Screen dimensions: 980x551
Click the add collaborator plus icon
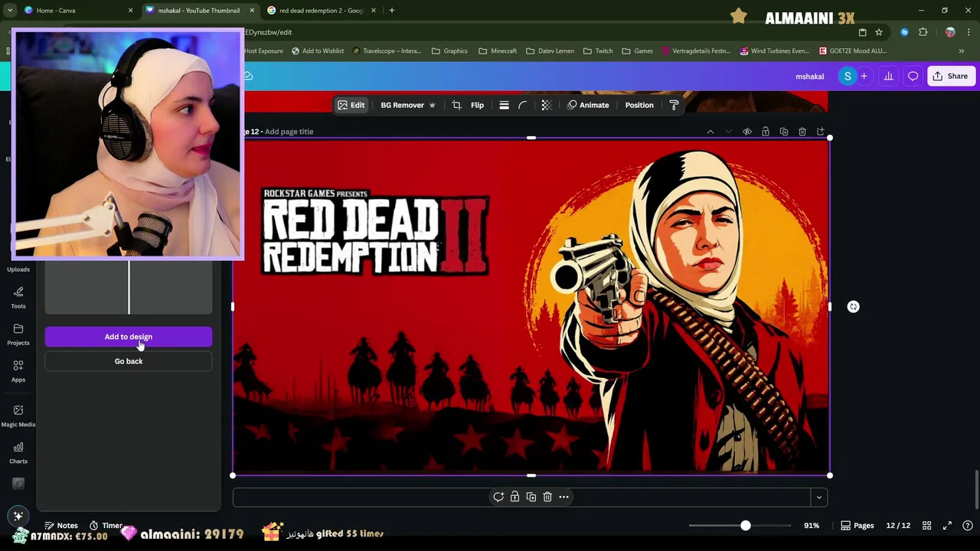point(864,77)
